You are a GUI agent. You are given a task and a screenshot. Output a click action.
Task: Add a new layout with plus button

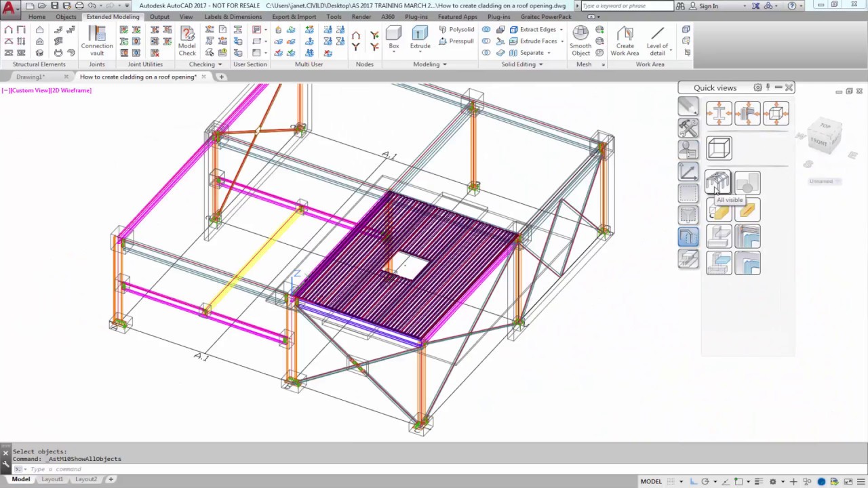point(111,479)
